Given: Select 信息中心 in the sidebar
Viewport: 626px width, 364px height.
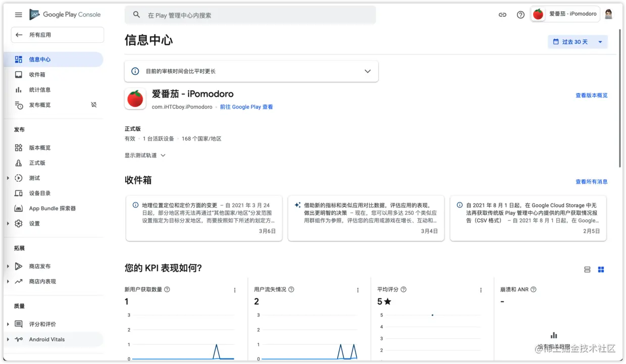Looking at the screenshot, I should coord(54,60).
